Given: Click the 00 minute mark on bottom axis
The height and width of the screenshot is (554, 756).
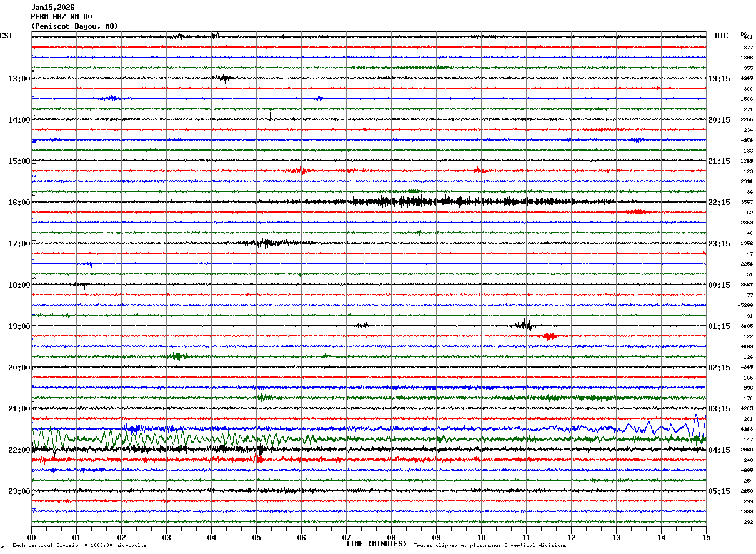Looking at the screenshot, I should pos(31,537).
